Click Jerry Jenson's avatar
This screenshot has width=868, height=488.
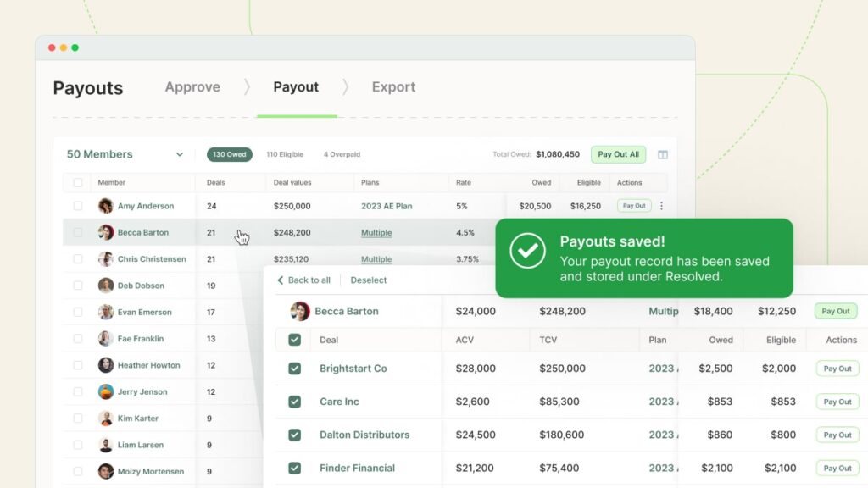tap(106, 391)
